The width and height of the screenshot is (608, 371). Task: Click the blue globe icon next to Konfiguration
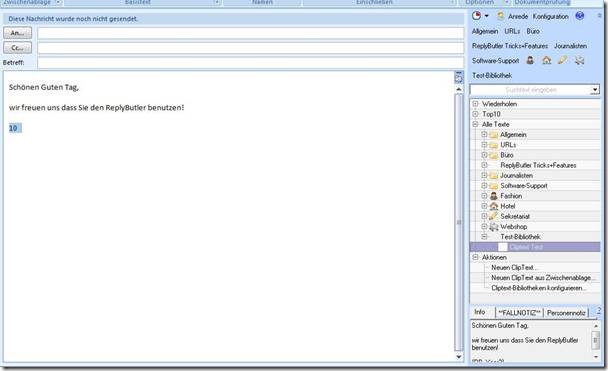pyautogui.click(x=580, y=16)
